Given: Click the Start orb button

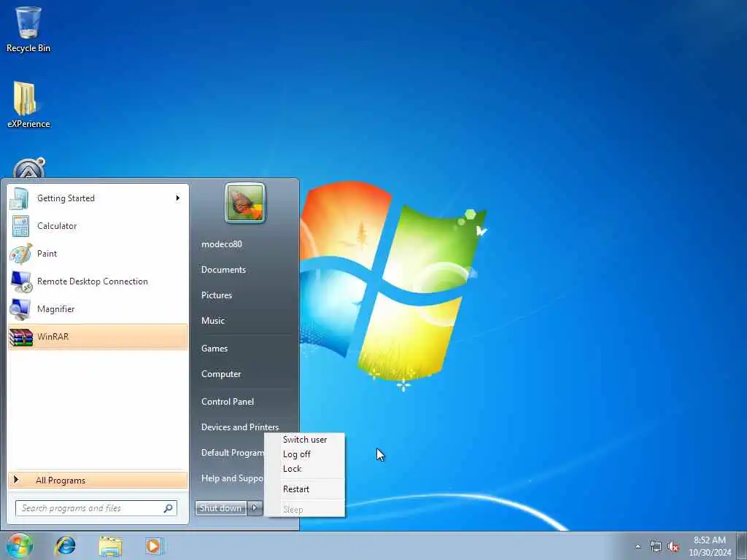Looking at the screenshot, I should [20, 545].
